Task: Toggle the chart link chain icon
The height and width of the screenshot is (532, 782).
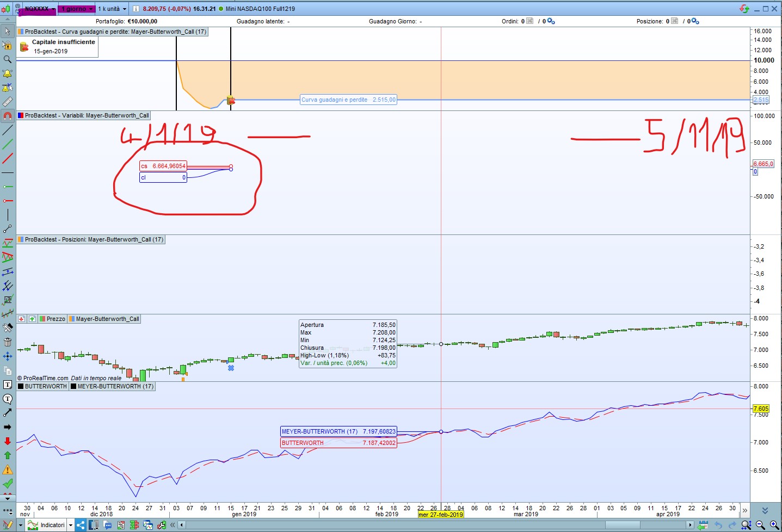Action: tap(18, 9)
